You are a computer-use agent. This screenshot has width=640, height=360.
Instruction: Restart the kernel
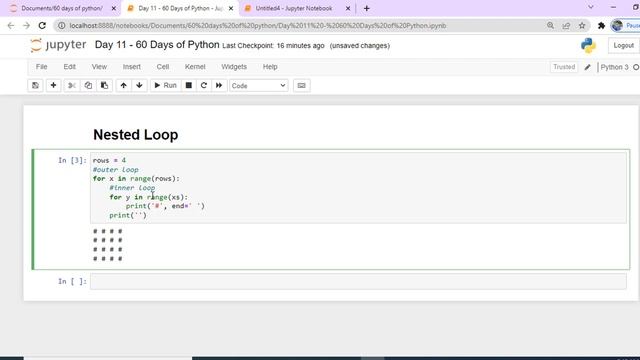(x=204, y=85)
